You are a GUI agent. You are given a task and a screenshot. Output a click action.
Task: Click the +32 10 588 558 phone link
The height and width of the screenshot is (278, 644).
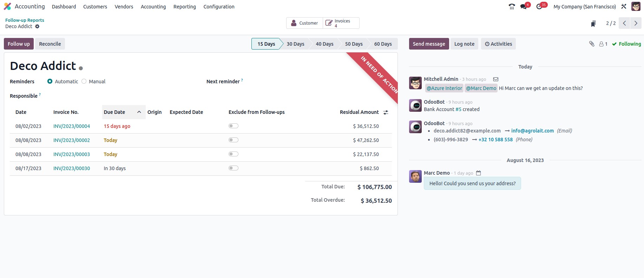[495, 140]
